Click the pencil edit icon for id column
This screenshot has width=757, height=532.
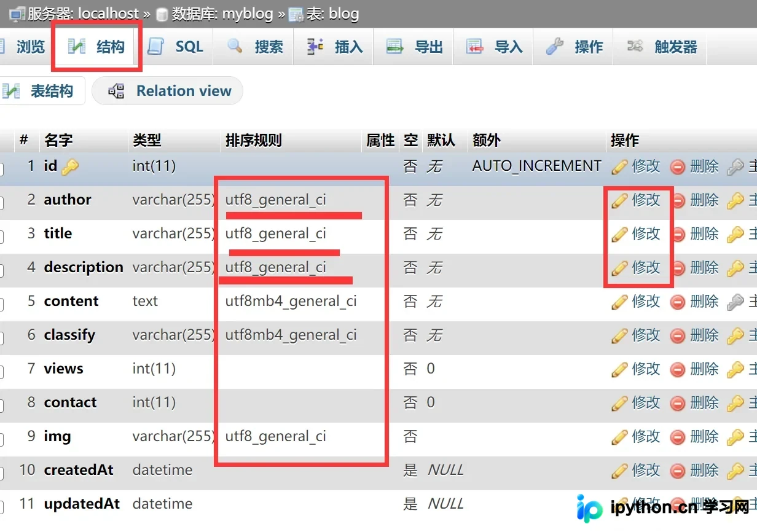619,166
